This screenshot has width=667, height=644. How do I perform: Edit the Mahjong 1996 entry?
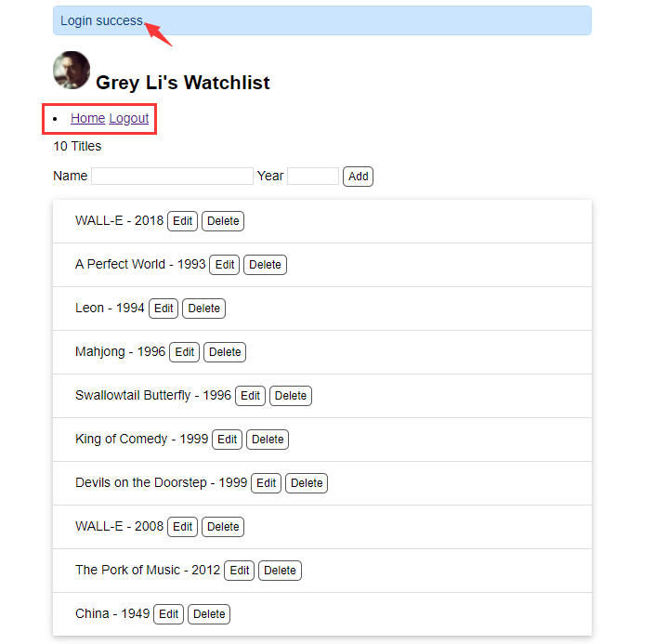click(185, 352)
